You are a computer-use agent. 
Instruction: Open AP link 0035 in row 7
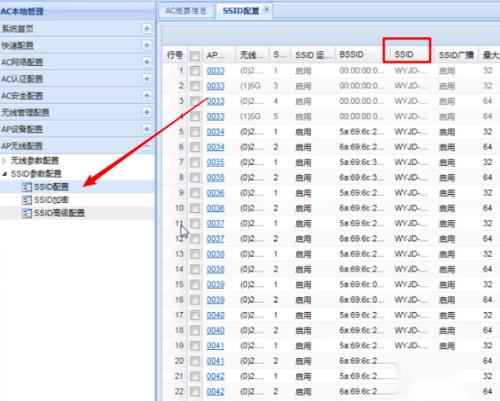(x=215, y=162)
